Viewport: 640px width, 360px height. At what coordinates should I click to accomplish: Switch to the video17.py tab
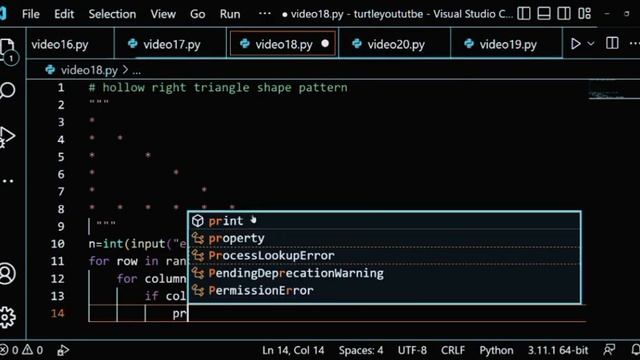pos(171,44)
